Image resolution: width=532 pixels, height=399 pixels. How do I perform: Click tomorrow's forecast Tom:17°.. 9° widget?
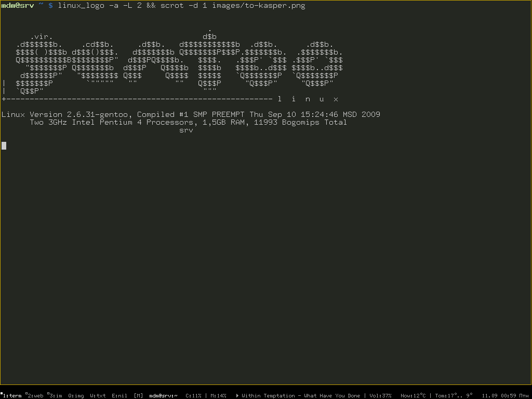pyautogui.click(x=454, y=395)
